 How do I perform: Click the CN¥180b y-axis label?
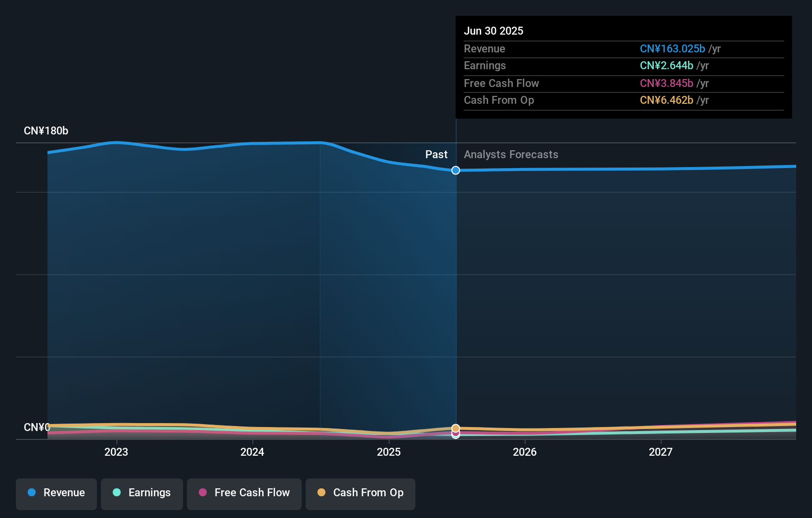tap(46, 131)
